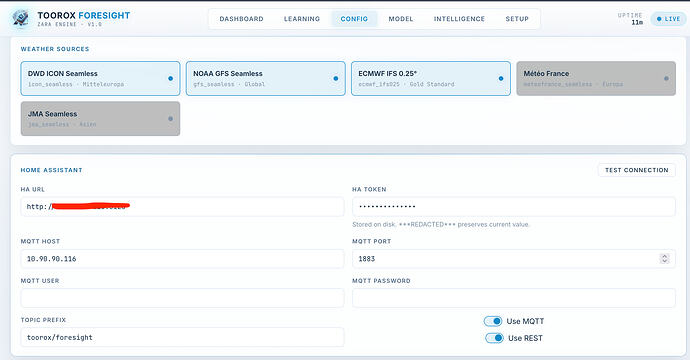690x360 pixels.
Task: Click into the MQTT Port field
Action: (514, 259)
